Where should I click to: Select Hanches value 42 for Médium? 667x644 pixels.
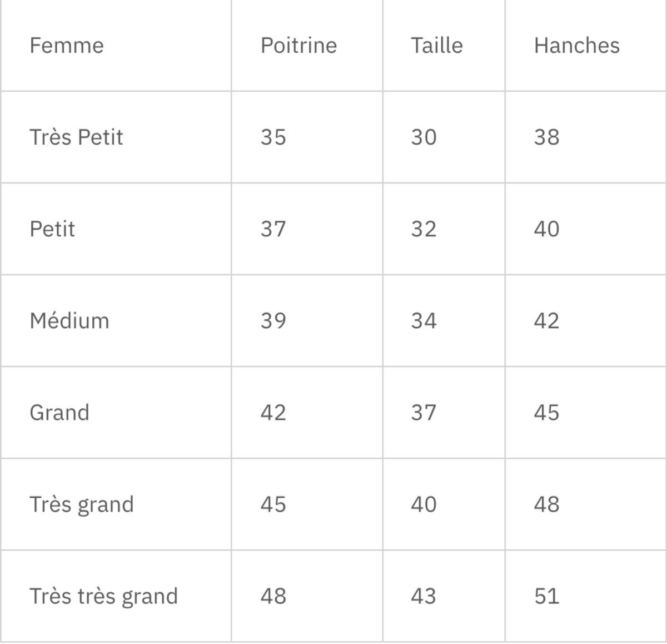click(x=546, y=321)
